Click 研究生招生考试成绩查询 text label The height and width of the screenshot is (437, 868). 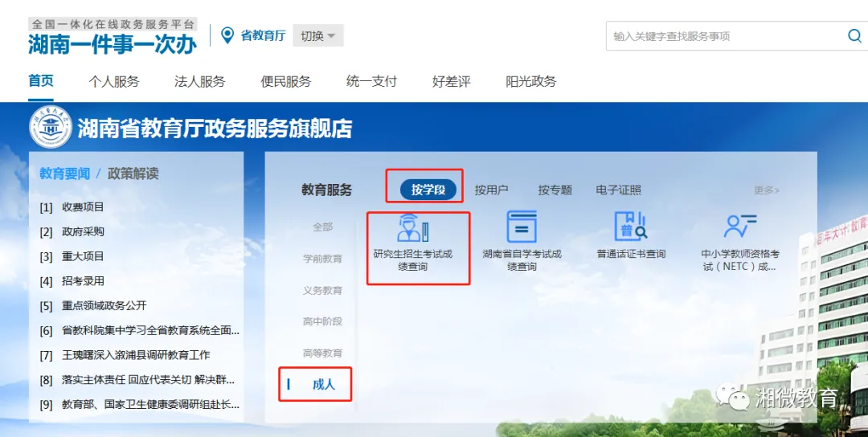point(413,260)
